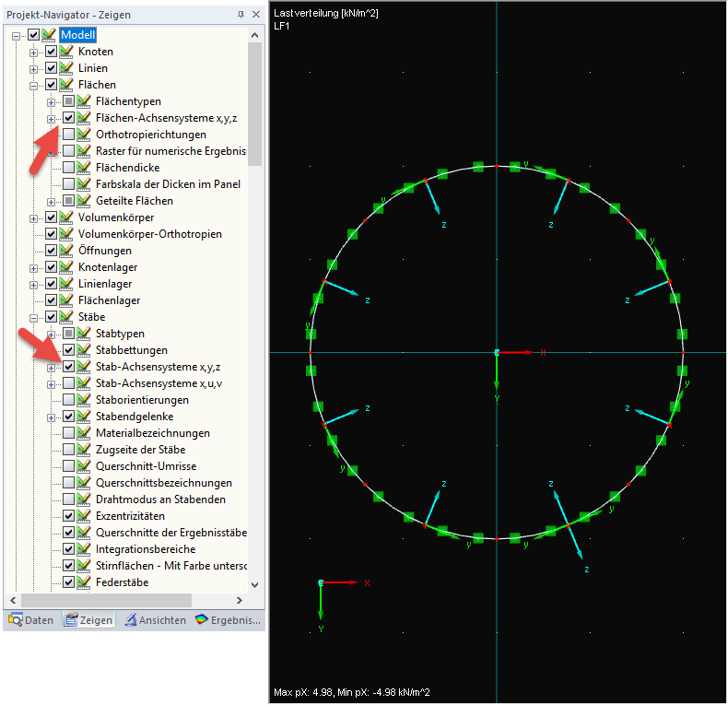Expand the Stab-Achsensysteme x,u,v node
The width and height of the screenshot is (728, 705).
pyautogui.click(x=51, y=384)
